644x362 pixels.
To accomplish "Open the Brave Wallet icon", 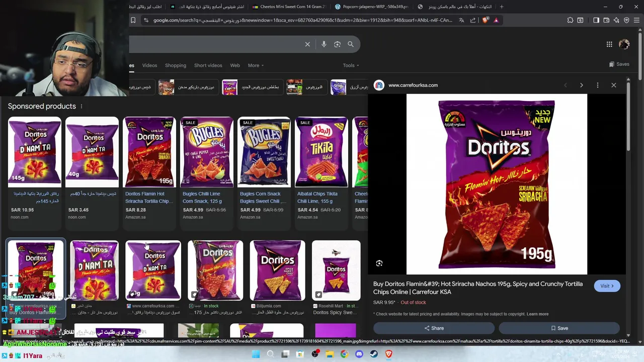I will point(606,20).
